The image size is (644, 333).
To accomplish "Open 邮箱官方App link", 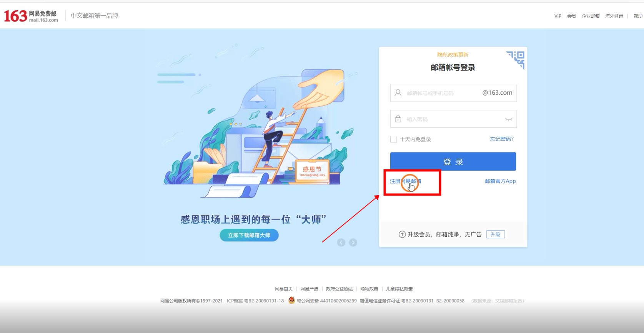I will 500,181.
